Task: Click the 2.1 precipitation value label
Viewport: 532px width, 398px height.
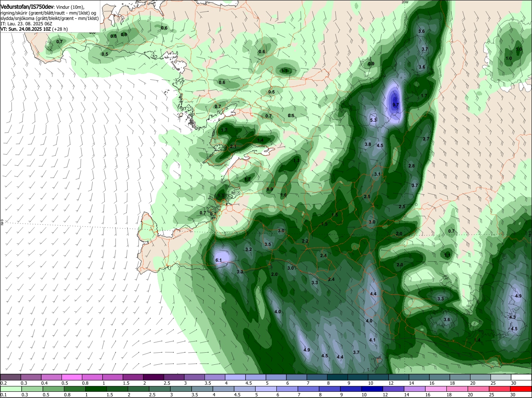Action: tap(233, 146)
